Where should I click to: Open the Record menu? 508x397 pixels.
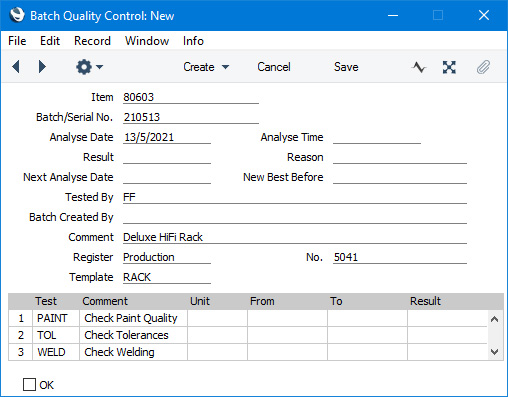coord(92,41)
